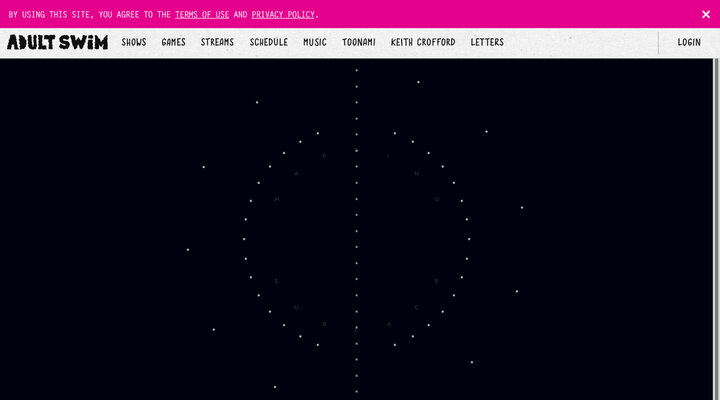Go to the Shows section
Screen dimensions: 720x400
coord(134,42)
